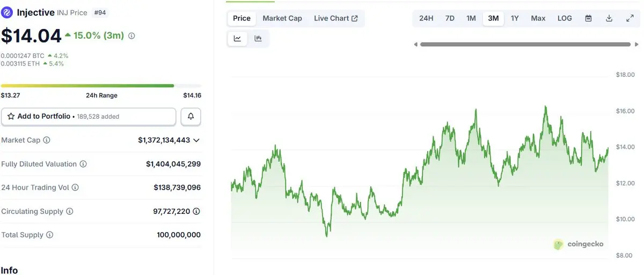Screen dimensions: 644x275
Task: Select the Max time range
Action: (x=538, y=18)
